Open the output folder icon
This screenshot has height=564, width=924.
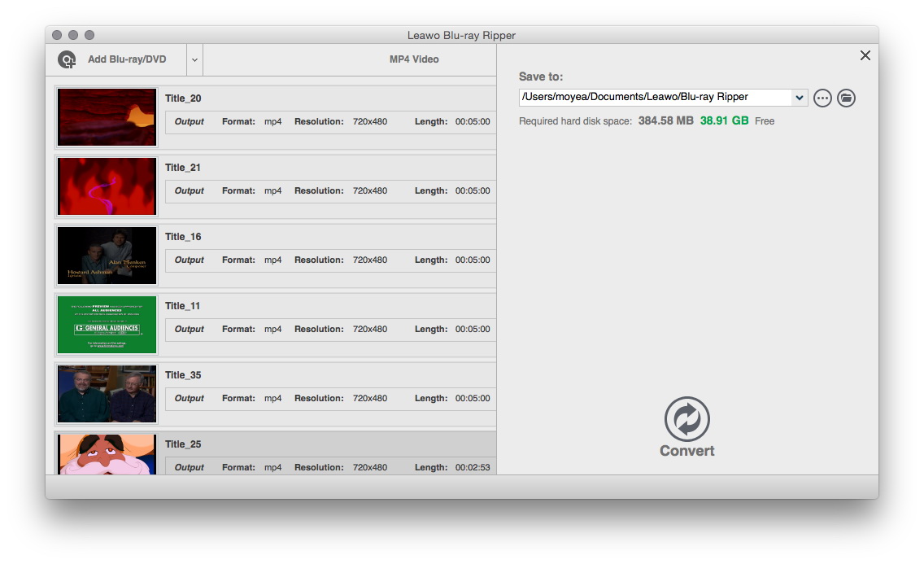tap(846, 98)
